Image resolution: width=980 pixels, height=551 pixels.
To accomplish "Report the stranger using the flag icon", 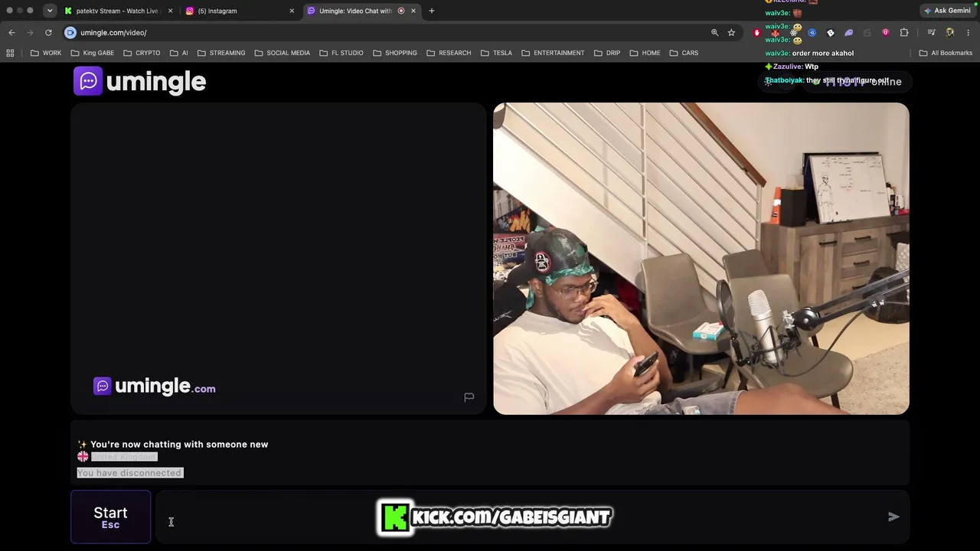I will click(469, 397).
